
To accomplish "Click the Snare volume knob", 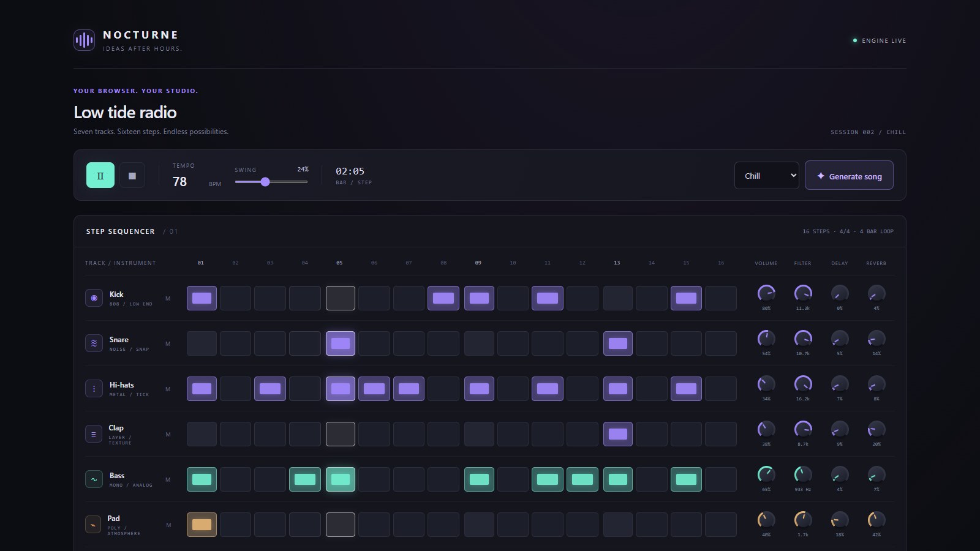I will coord(766,339).
